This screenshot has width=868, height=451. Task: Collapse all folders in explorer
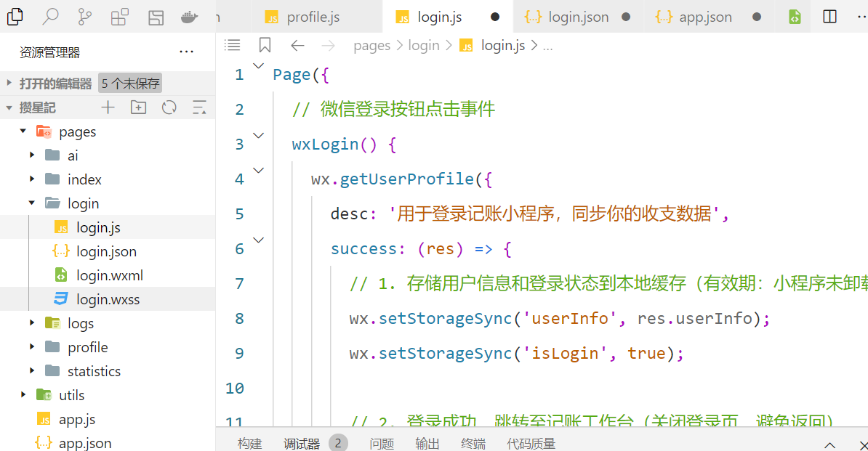click(x=199, y=107)
